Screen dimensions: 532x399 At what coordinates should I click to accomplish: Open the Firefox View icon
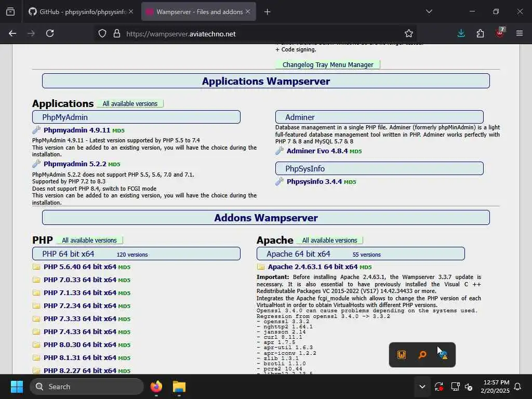coord(10,12)
